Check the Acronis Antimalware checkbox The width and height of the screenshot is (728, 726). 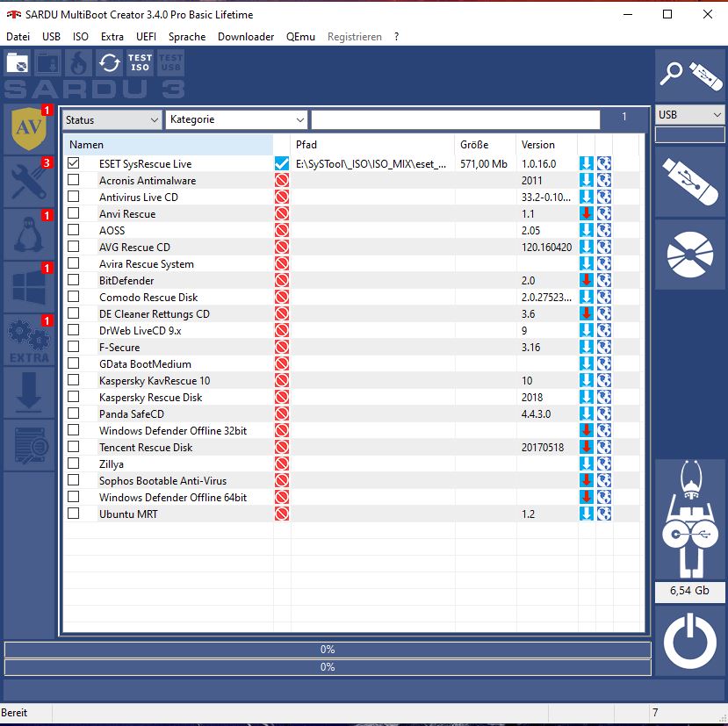74,180
